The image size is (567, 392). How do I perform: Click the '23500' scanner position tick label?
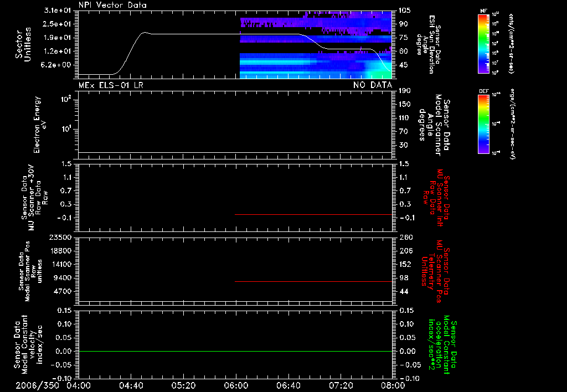pyautogui.click(x=60, y=237)
